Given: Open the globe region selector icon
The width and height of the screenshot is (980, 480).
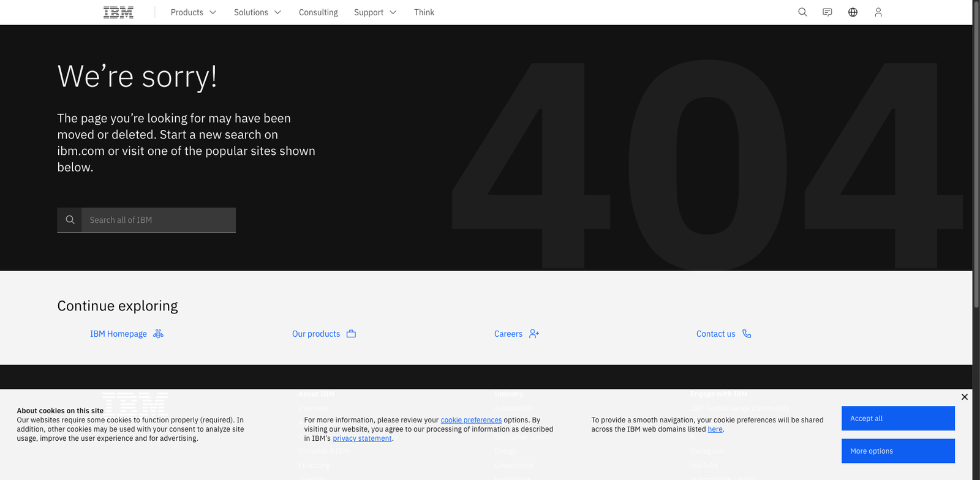Looking at the screenshot, I should pyautogui.click(x=853, y=12).
